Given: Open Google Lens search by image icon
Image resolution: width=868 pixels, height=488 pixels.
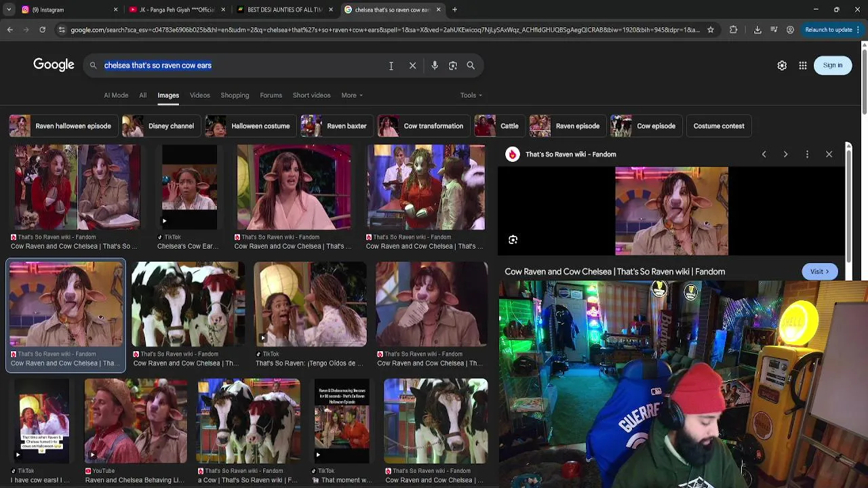Looking at the screenshot, I should point(453,66).
